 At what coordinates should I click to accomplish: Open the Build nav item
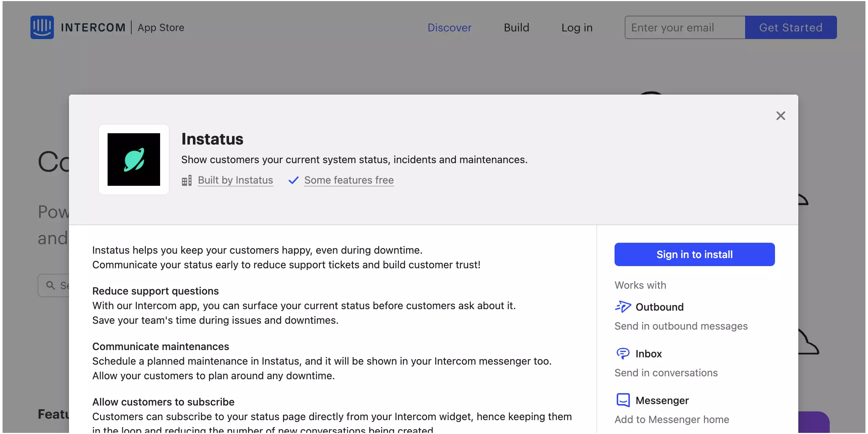pos(516,28)
